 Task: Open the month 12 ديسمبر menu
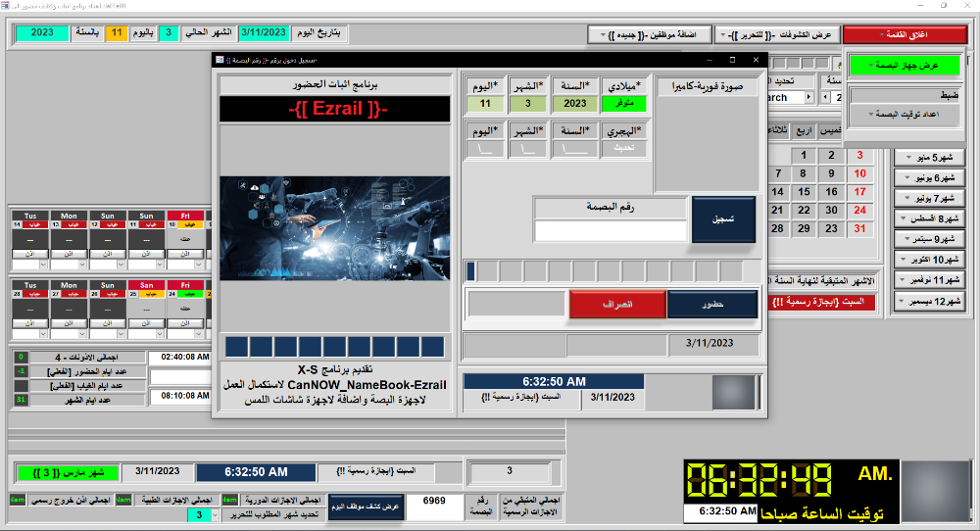929,301
